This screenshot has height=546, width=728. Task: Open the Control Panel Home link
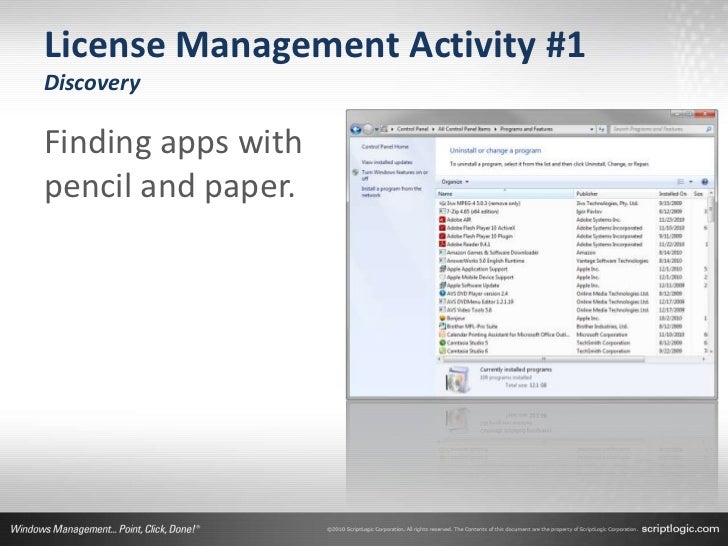tap(385, 147)
